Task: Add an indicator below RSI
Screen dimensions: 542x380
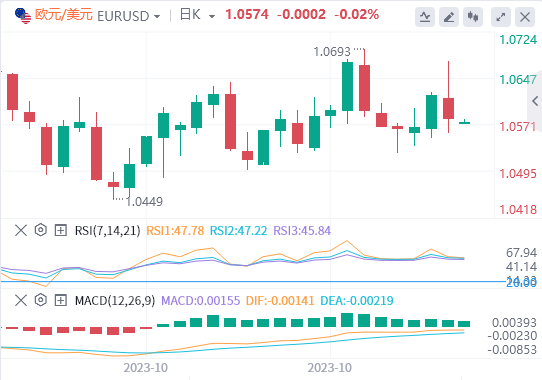Action: (x=60, y=230)
